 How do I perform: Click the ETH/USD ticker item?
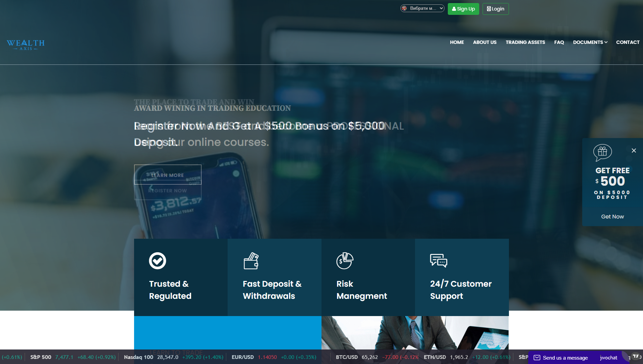[467, 357]
